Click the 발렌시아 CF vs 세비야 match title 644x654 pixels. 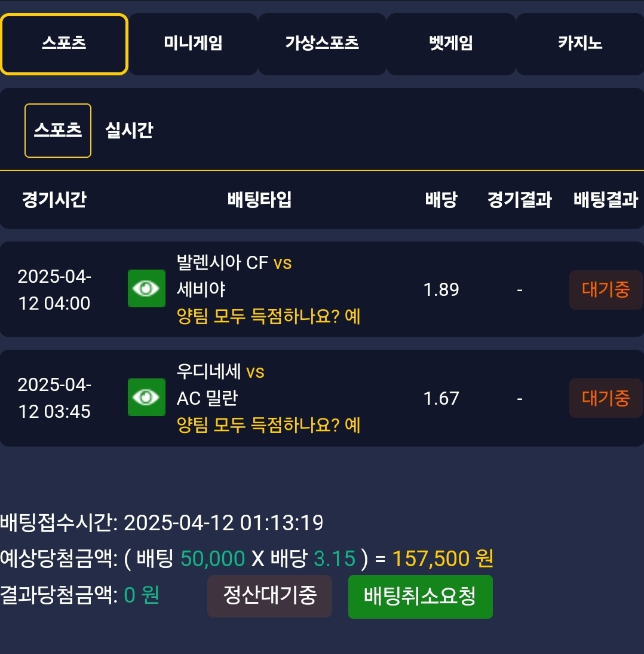click(234, 276)
